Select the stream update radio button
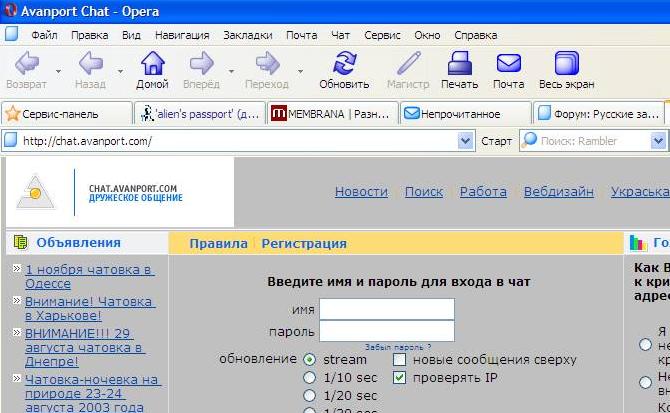Screen dimensions: 670x413 (309, 359)
